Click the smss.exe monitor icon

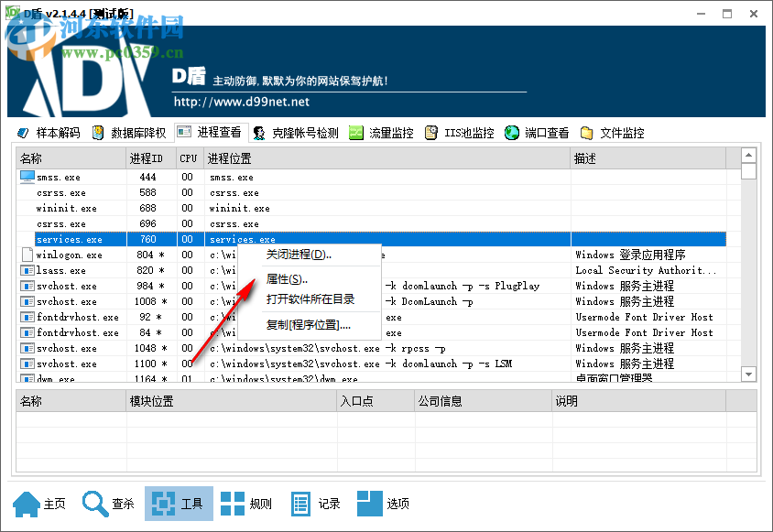click(x=27, y=177)
